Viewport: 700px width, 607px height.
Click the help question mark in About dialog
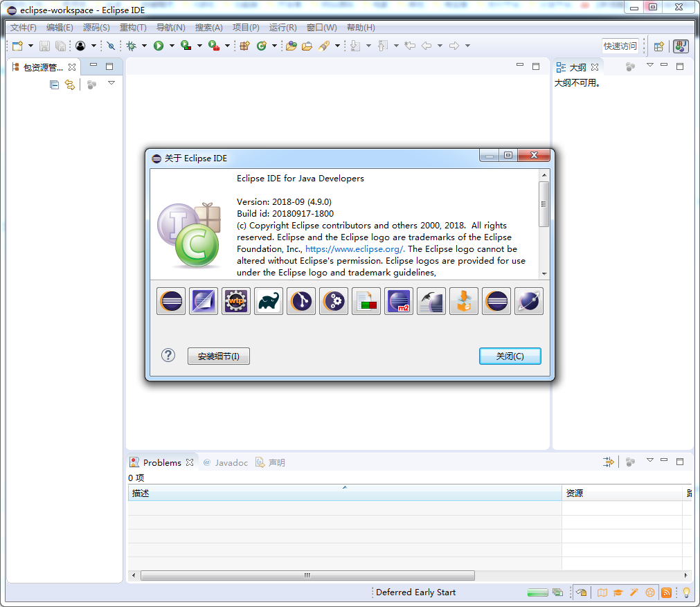pos(168,355)
